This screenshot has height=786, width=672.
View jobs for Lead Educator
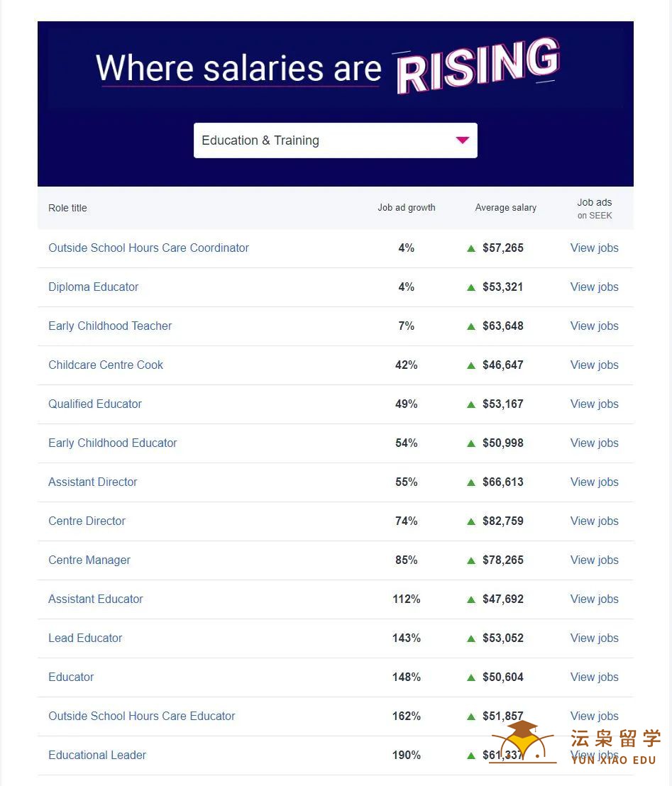point(594,638)
